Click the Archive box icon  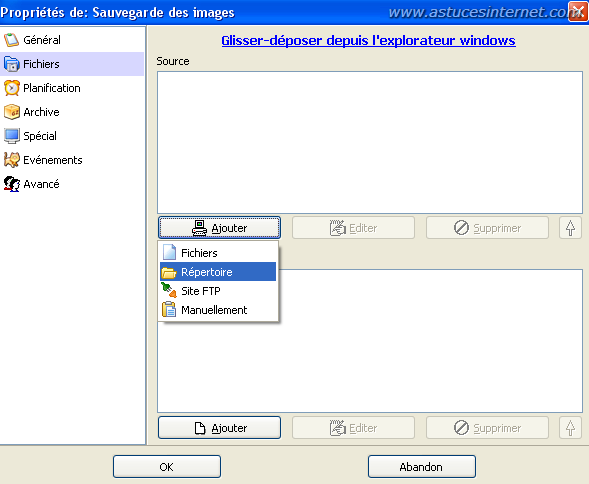11,112
